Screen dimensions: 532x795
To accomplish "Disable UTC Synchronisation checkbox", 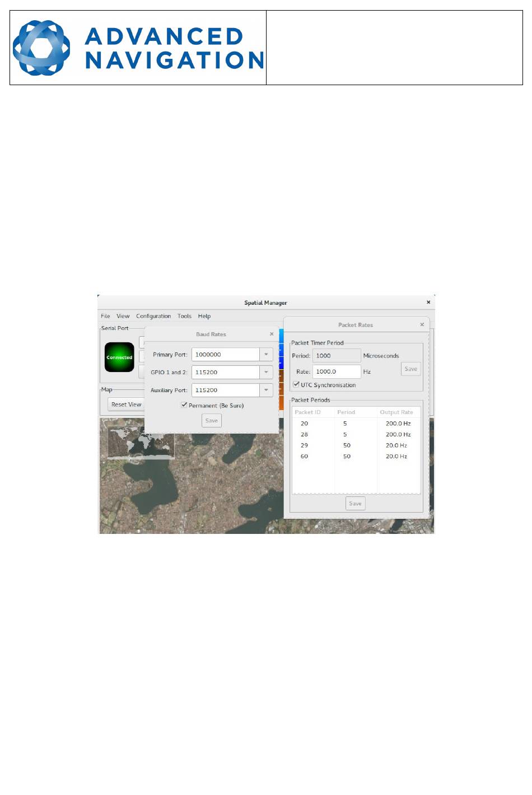I will (296, 384).
